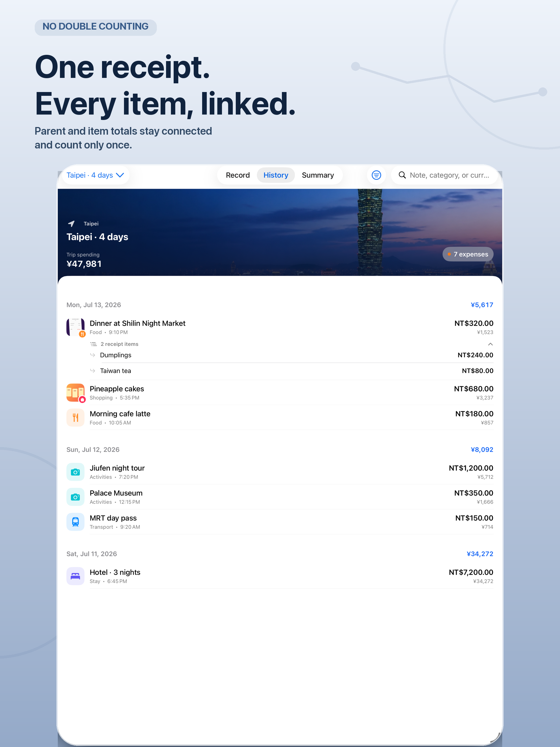The height and width of the screenshot is (747, 560).
Task: Click the bed icon for Hotel · 3 nights
Action: [75, 576]
